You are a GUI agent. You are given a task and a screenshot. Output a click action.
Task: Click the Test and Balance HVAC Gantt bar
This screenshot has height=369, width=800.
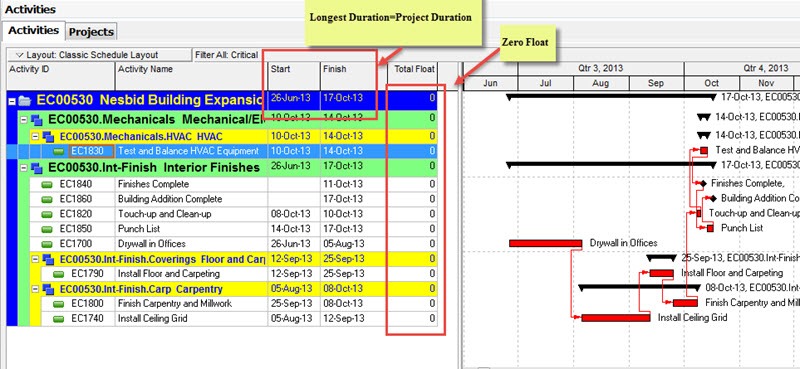[x=704, y=151]
